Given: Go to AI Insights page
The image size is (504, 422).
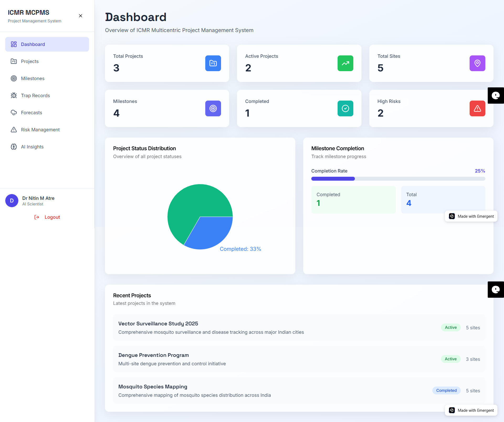Looking at the screenshot, I should click(32, 147).
